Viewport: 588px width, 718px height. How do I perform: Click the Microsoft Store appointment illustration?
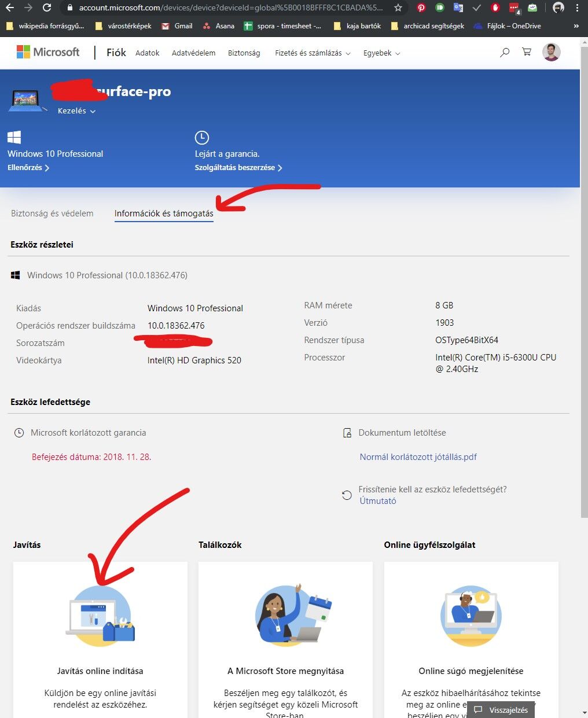(x=292, y=614)
